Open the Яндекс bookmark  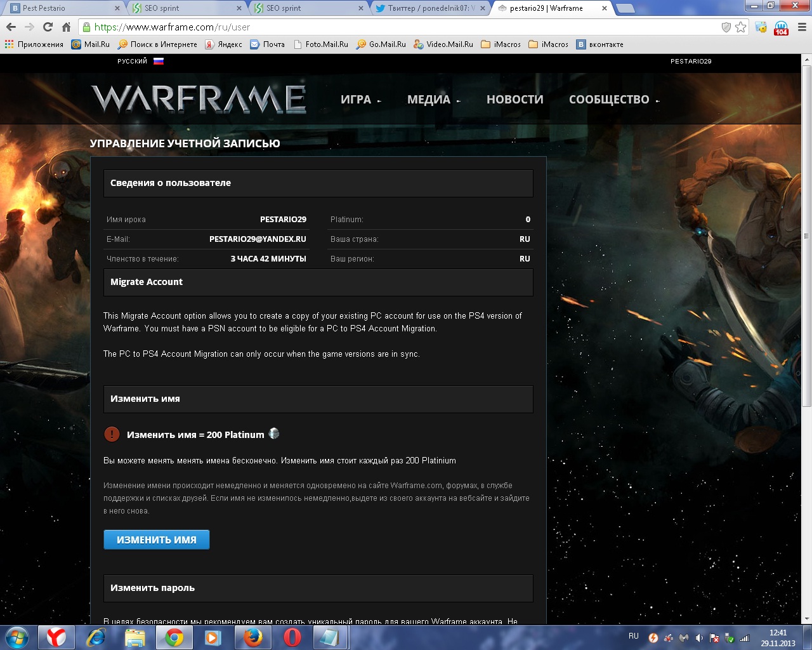pos(223,44)
